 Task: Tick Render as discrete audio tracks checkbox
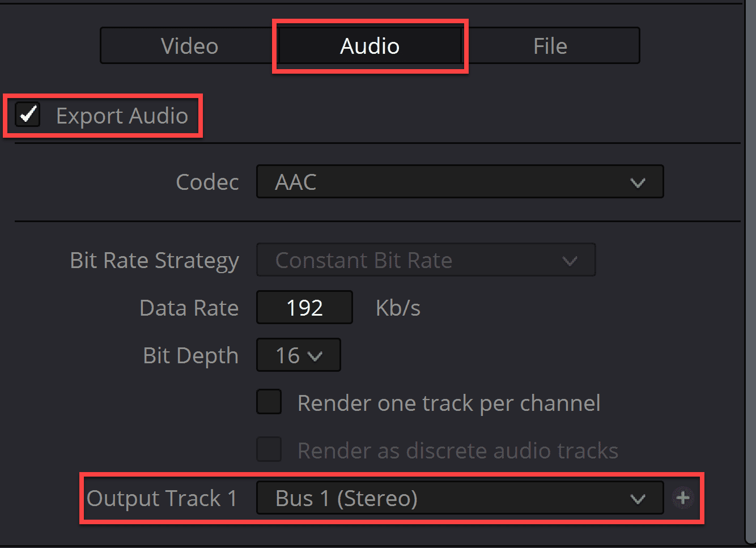(269, 450)
